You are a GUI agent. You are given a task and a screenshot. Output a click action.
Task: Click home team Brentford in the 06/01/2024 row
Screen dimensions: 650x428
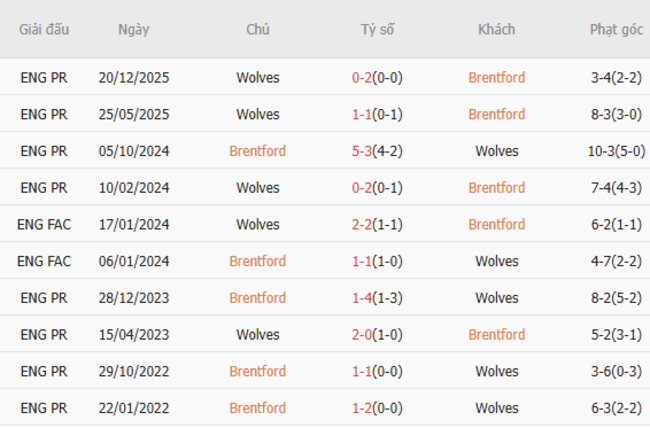coord(257,261)
